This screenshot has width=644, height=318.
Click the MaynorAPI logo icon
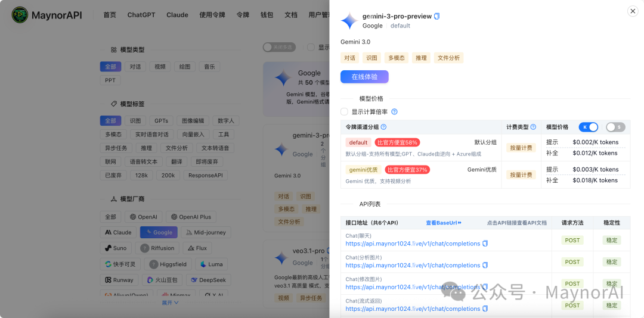(x=20, y=15)
